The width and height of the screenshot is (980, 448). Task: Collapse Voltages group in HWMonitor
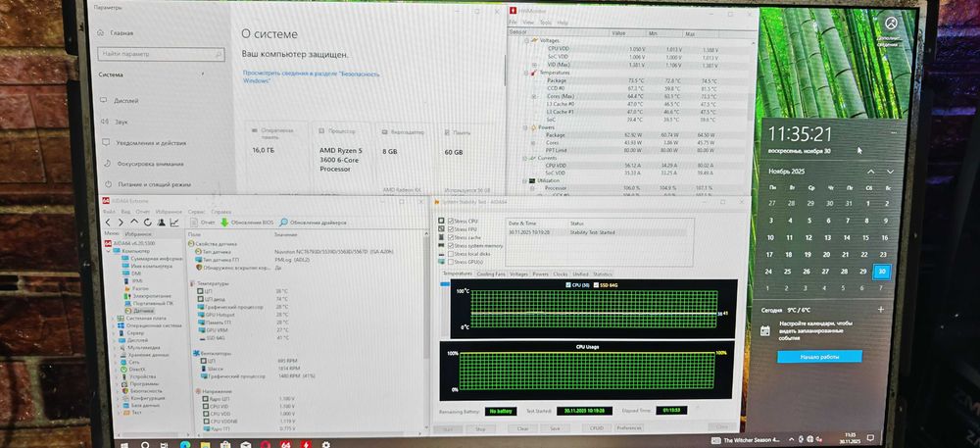(x=526, y=40)
